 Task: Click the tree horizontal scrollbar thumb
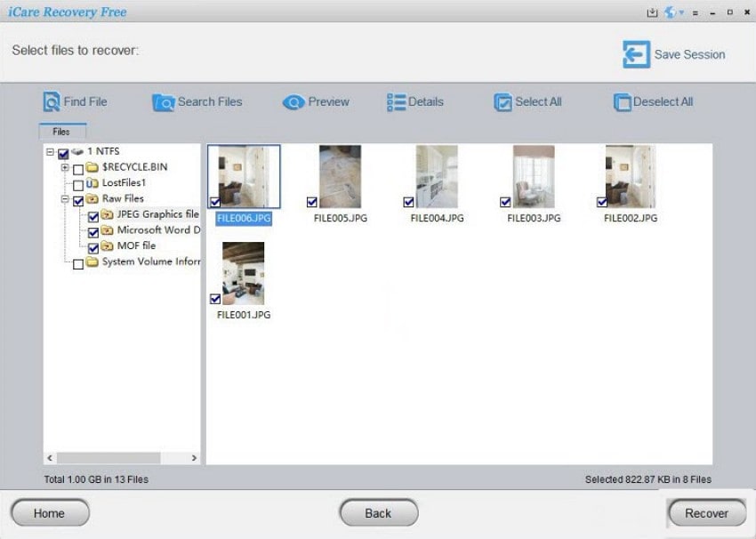109,457
